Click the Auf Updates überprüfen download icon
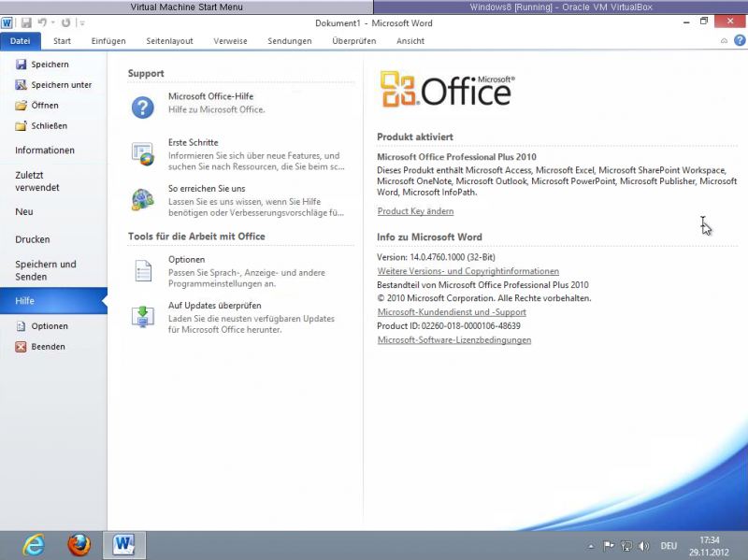The height and width of the screenshot is (560, 748). pyautogui.click(x=143, y=316)
